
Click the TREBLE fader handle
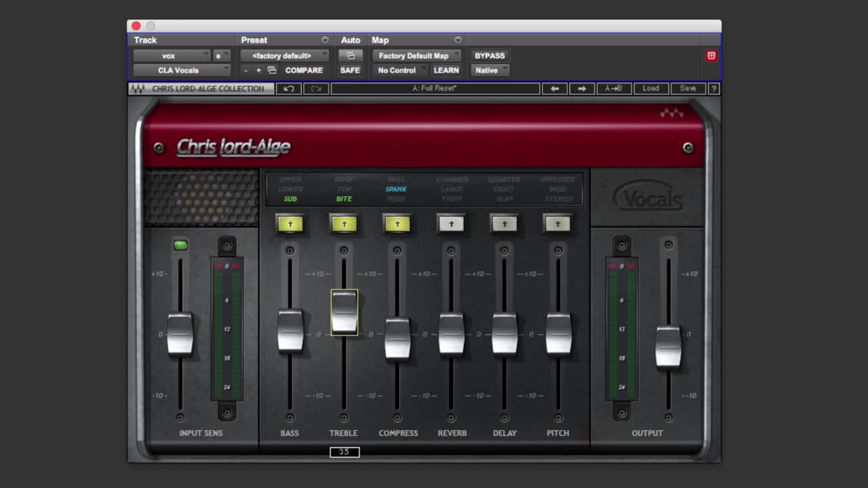[343, 312]
